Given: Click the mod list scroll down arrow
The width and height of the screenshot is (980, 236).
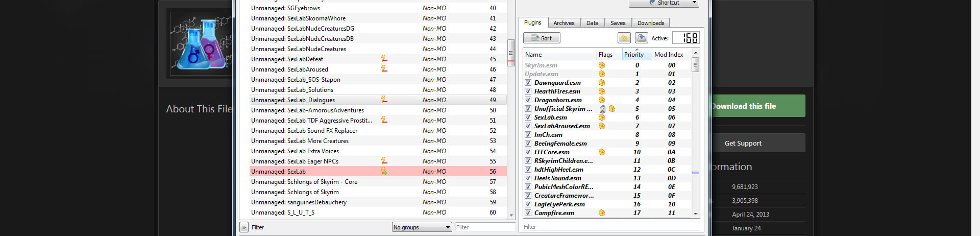Looking at the screenshot, I should (511, 215).
